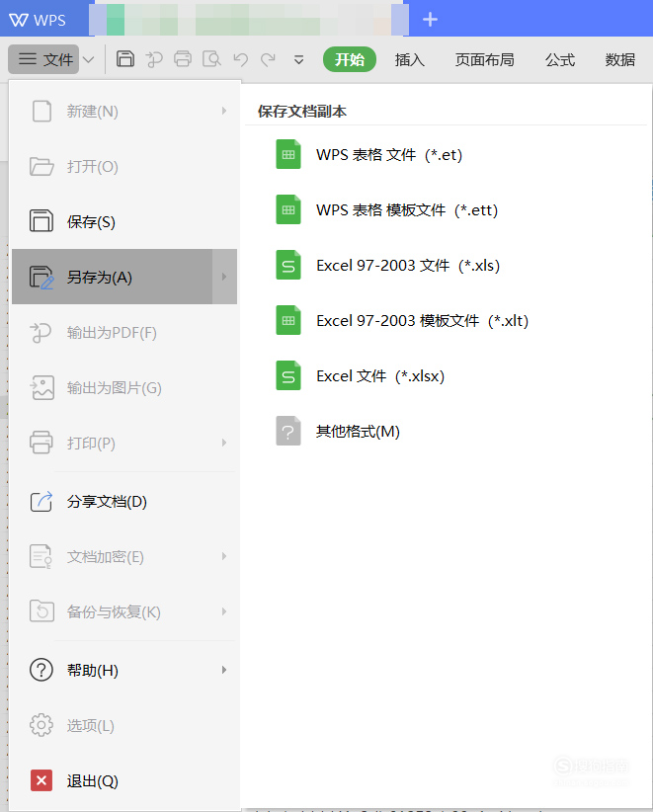
Task: Click the 分享文档 share document icon
Action: point(41,502)
